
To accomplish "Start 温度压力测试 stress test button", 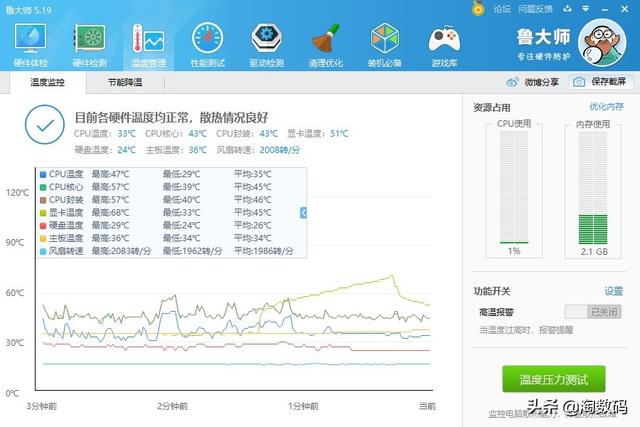I will tap(553, 379).
